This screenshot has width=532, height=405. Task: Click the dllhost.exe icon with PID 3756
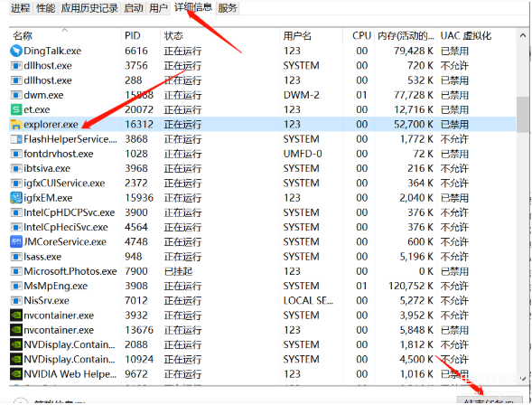click(16, 65)
